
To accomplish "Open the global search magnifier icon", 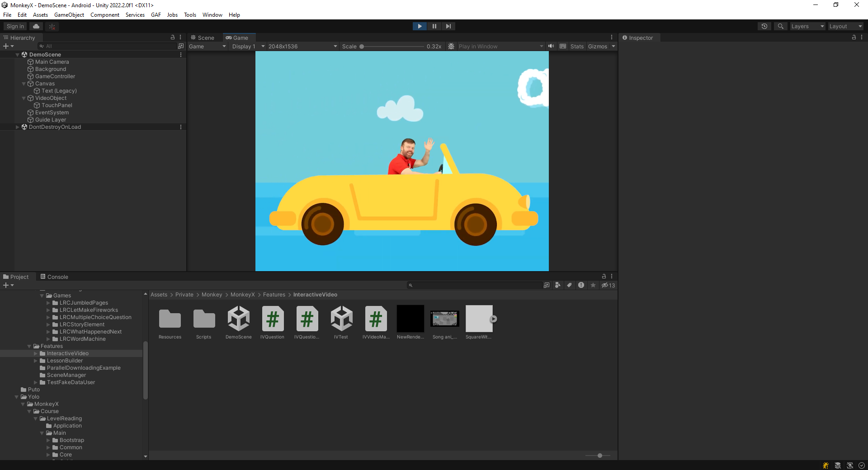I will point(780,26).
